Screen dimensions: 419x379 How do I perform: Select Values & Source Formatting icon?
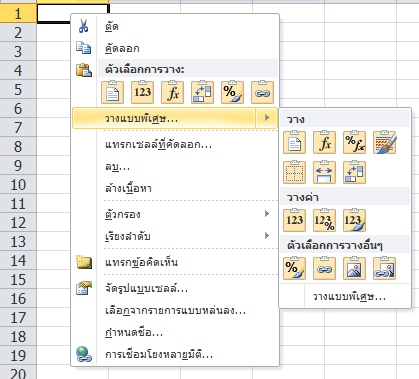pyautogui.click(x=354, y=220)
